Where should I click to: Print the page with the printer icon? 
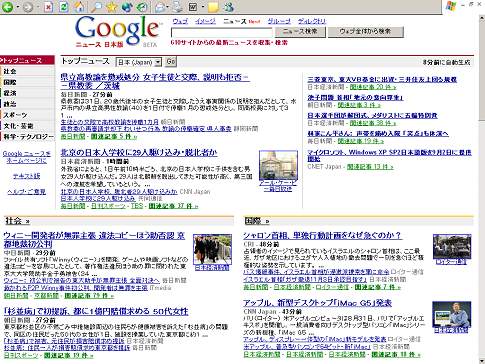pos(178,7)
